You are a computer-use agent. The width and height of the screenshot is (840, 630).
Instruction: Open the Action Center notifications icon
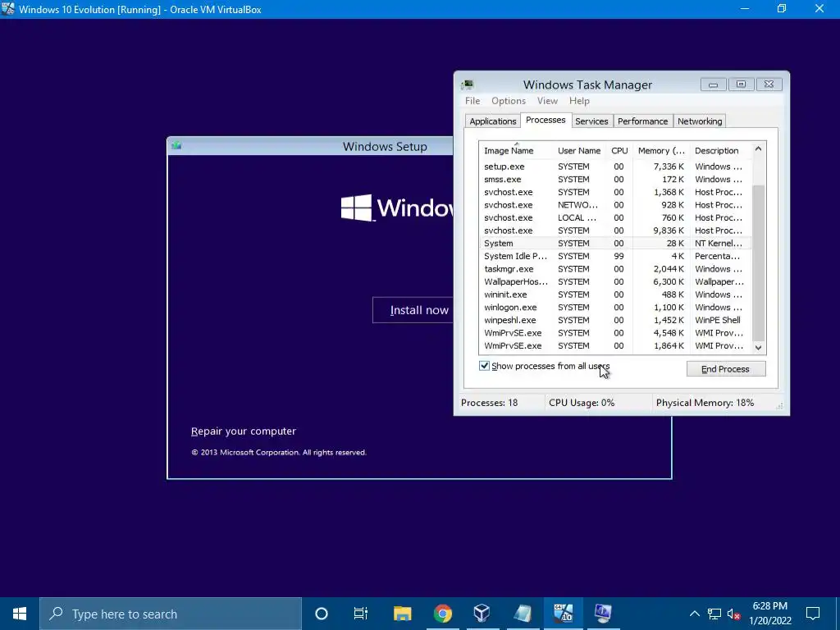[813, 614]
